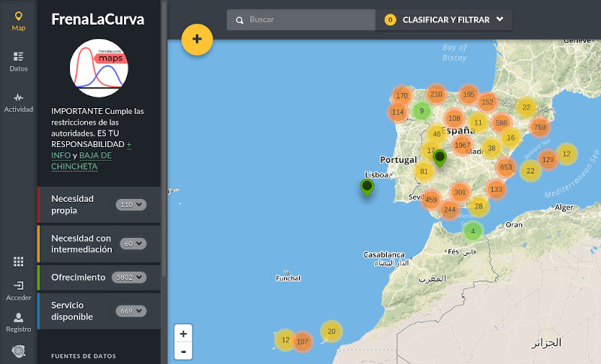This screenshot has width=601, height=364.
Task: Select the Necesidad con intermediación category
Action: point(82,243)
